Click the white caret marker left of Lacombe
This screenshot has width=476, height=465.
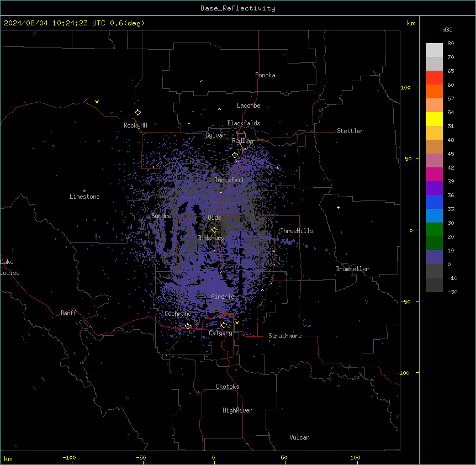click(x=219, y=109)
